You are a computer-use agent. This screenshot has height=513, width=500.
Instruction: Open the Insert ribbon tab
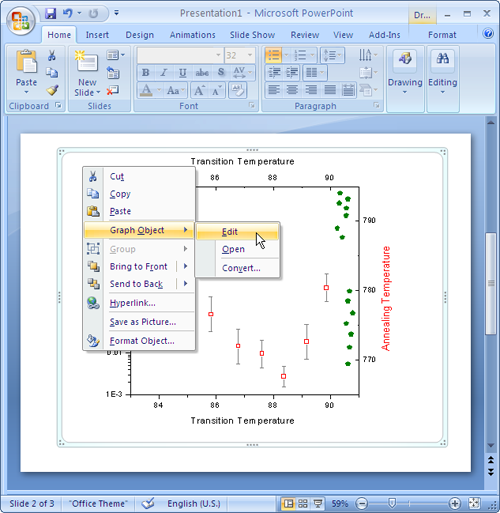coord(97,35)
